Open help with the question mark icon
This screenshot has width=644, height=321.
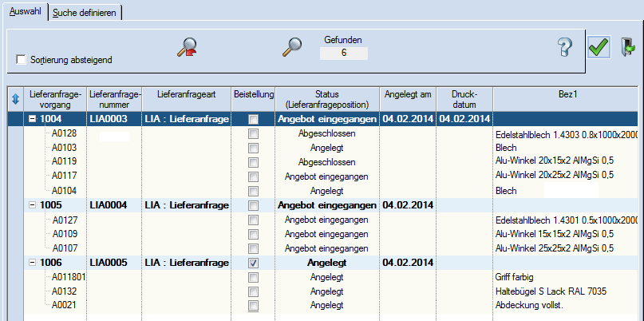pyautogui.click(x=565, y=48)
